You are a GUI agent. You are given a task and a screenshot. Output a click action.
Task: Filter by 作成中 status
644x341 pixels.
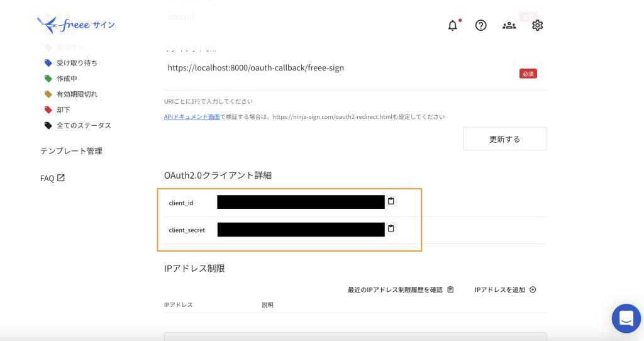point(67,79)
